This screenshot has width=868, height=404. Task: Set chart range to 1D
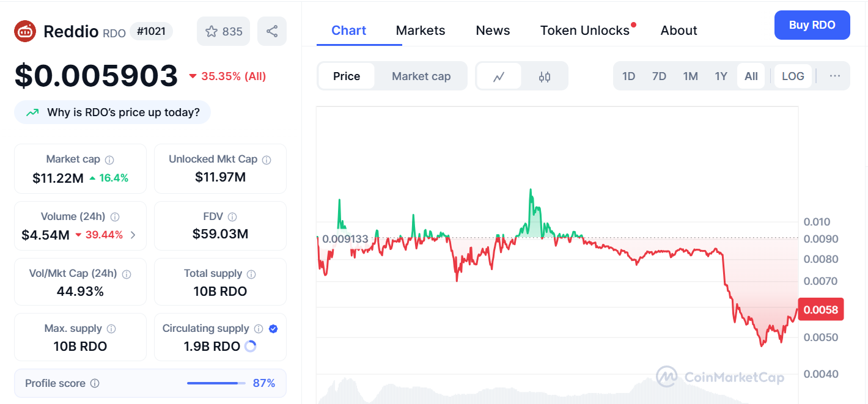point(628,76)
